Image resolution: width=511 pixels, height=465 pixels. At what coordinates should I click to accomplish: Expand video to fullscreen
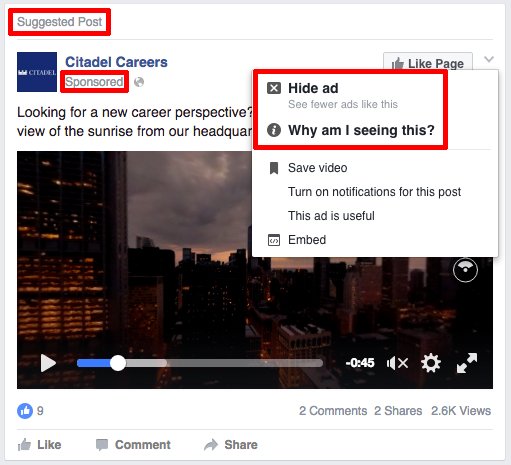[467, 363]
